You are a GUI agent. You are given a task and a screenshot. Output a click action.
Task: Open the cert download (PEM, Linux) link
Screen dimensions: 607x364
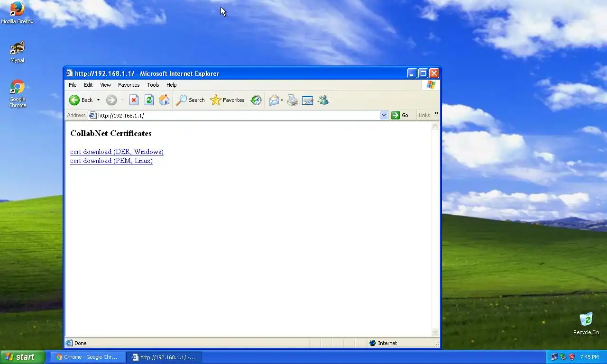[111, 161]
